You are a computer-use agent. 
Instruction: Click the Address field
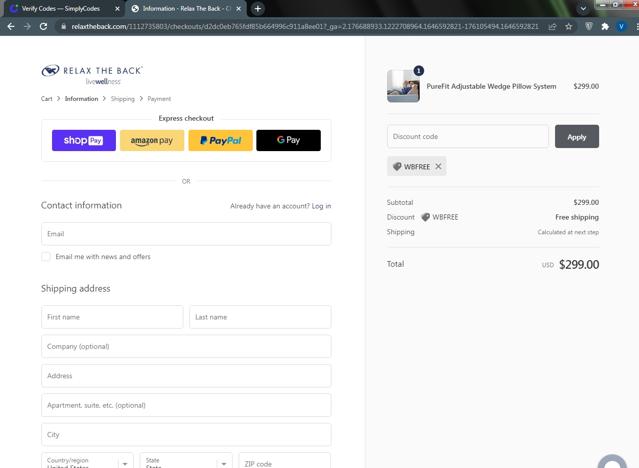[186, 376]
